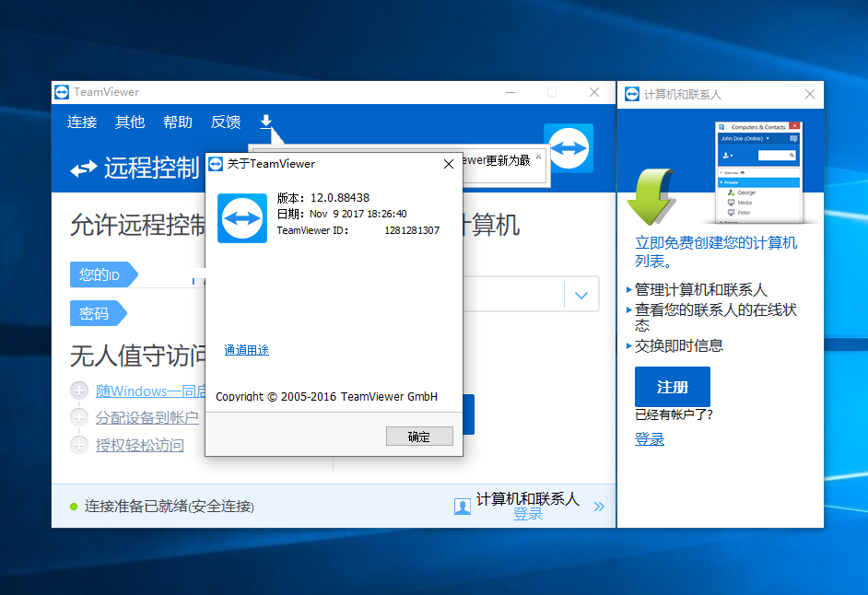Click the plus icon beside 分配设备到帐户
Image resolution: width=868 pixels, height=595 pixels.
coord(79,417)
